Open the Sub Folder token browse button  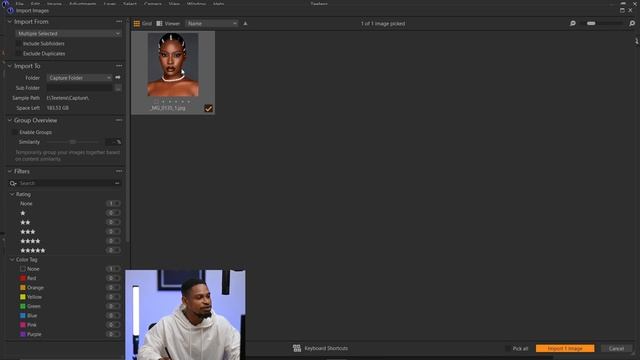pyautogui.click(x=118, y=88)
